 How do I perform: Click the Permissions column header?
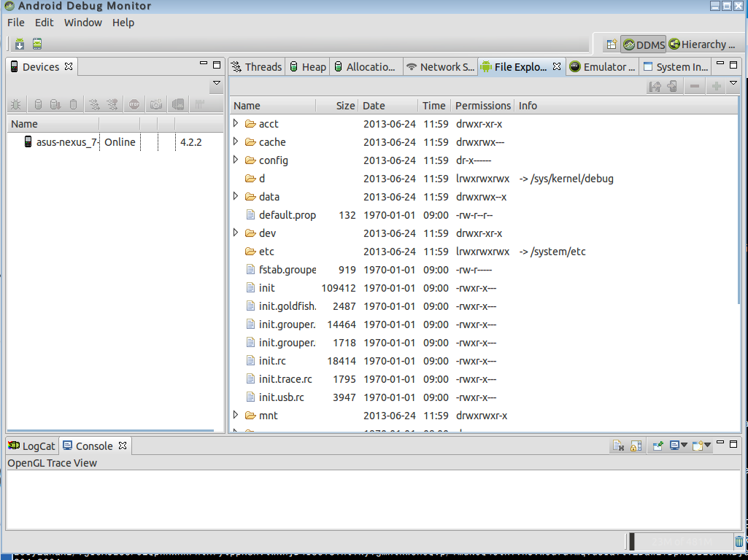(x=483, y=105)
